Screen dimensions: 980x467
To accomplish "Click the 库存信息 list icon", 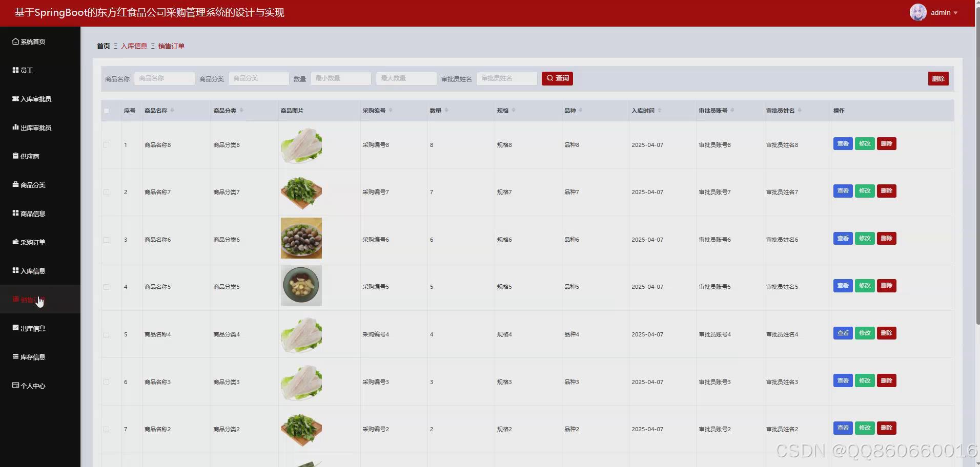I will 15,357.
